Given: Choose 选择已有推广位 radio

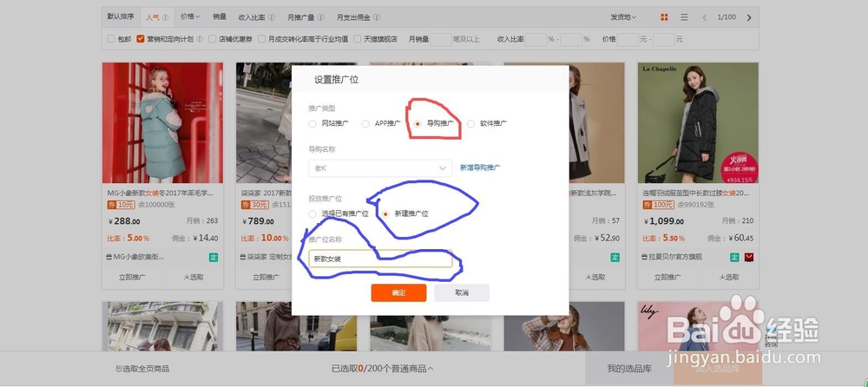Looking at the screenshot, I should pos(312,213).
